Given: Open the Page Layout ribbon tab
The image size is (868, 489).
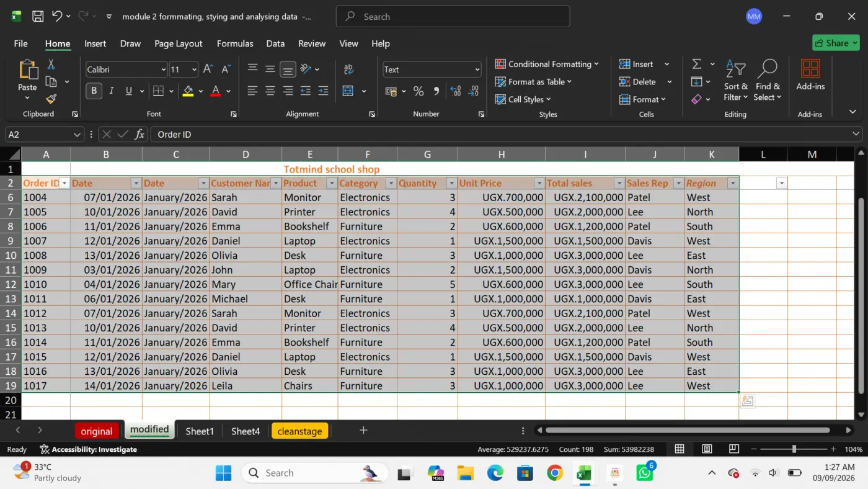Looking at the screenshot, I should (x=179, y=43).
